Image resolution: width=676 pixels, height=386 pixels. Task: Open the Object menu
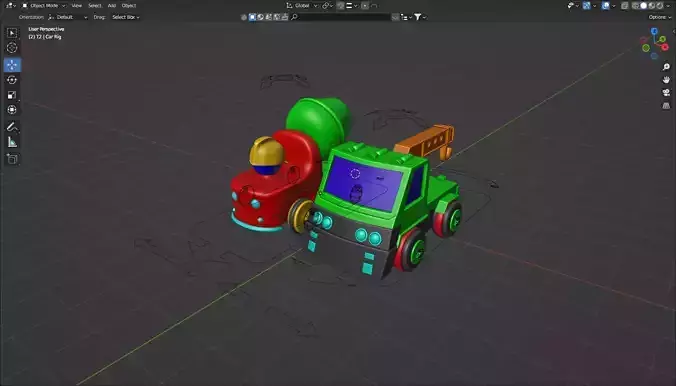coord(129,6)
